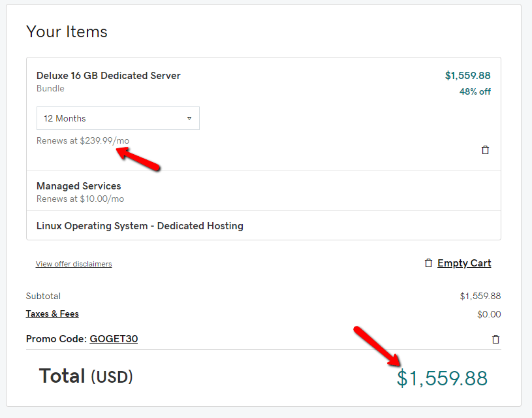Screen dimensions: 532x418
Task: Click the large Total price amount
Action: click(x=442, y=378)
